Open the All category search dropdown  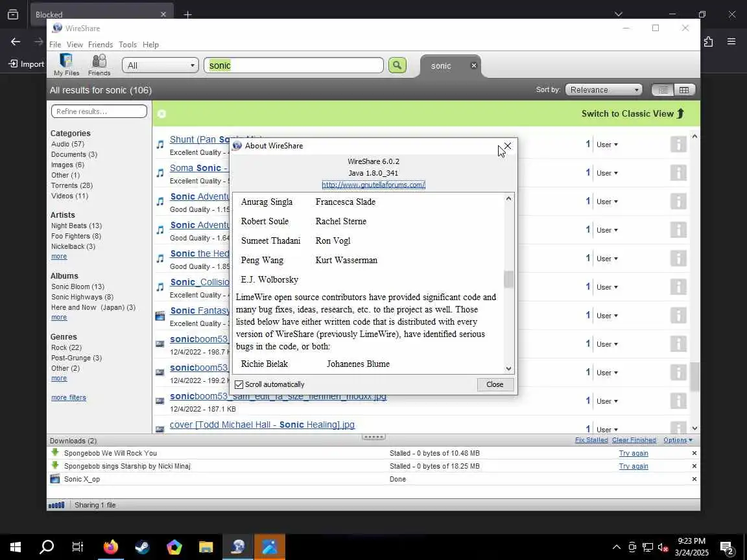click(160, 65)
